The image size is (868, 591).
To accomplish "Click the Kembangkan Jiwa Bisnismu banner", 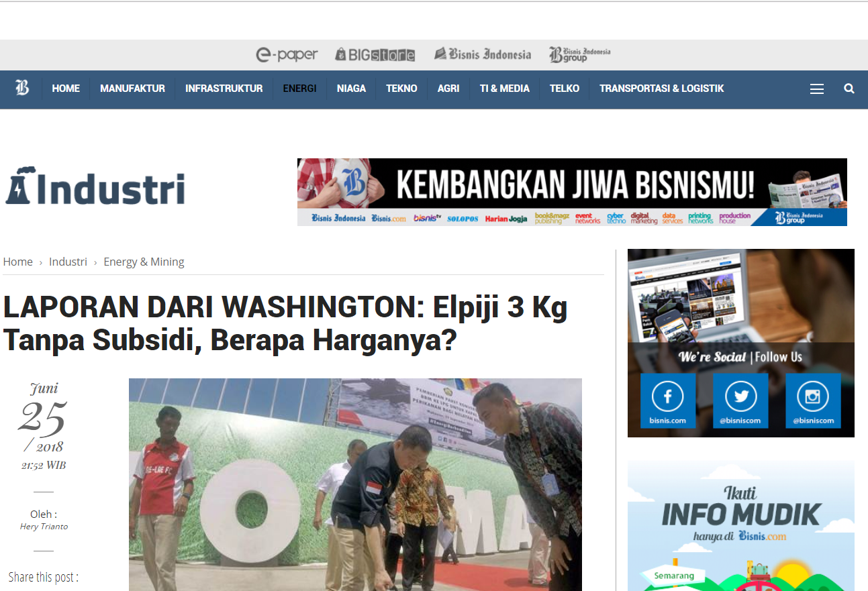I will [x=572, y=192].
